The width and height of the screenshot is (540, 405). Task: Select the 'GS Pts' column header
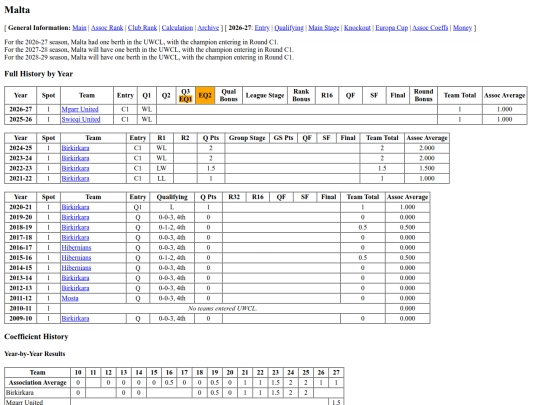click(283, 138)
